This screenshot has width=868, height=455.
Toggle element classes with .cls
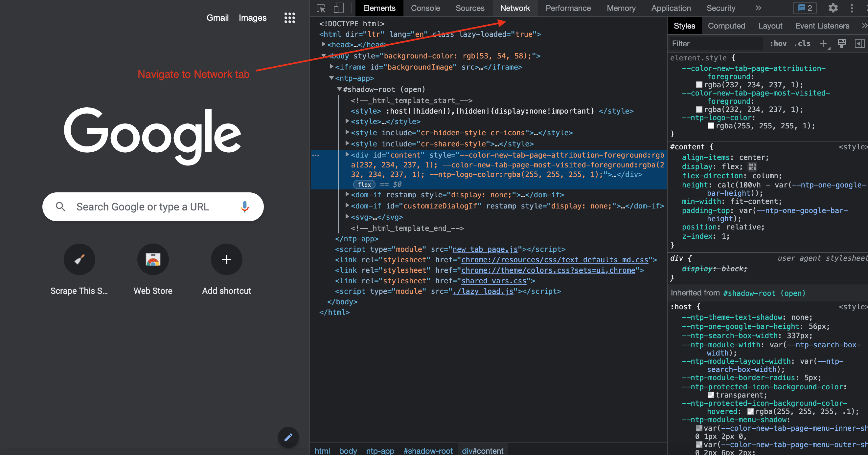coord(802,43)
